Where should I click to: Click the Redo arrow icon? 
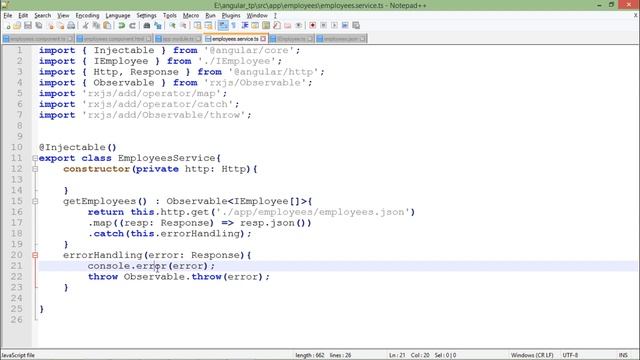tap(132, 25)
